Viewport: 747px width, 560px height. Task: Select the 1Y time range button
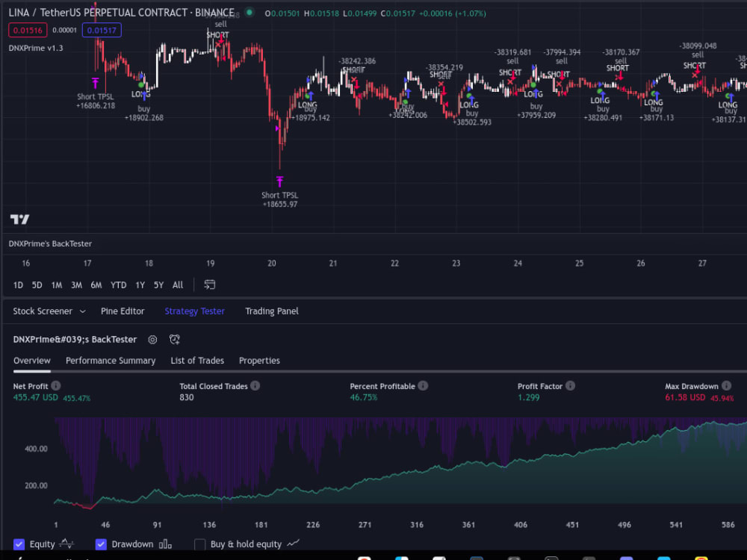pos(138,284)
